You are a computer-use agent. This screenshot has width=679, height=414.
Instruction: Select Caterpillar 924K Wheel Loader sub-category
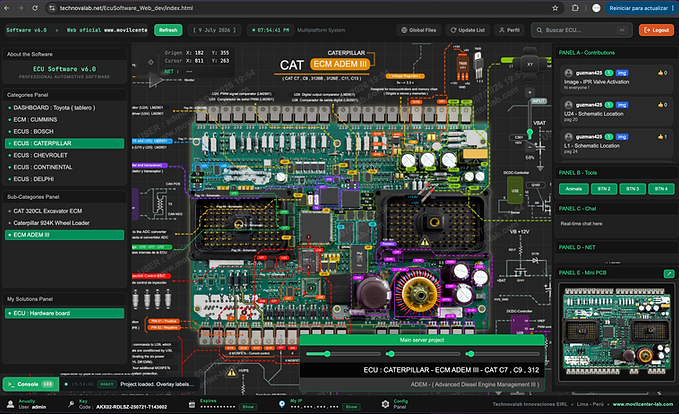pyautogui.click(x=65, y=223)
